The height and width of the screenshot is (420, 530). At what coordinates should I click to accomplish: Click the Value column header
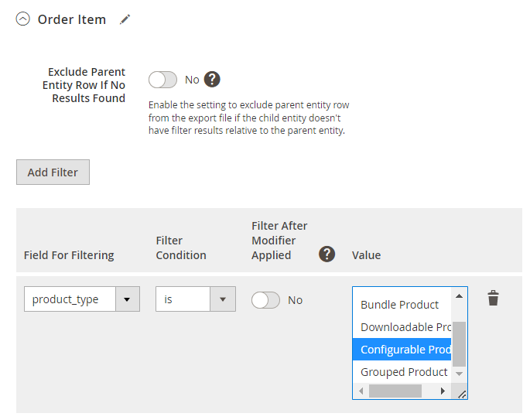pos(366,255)
